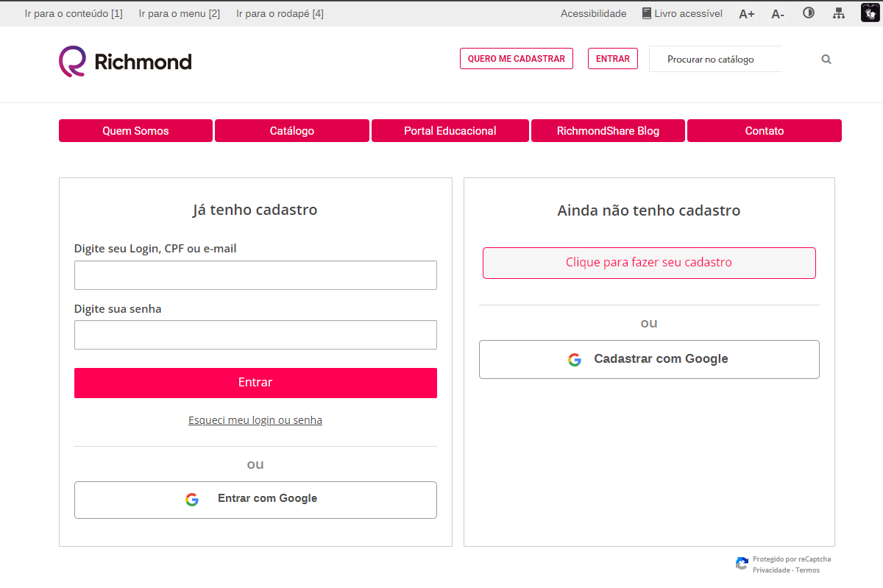
Task: Skip to menu link [2]
Action: point(180,13)
